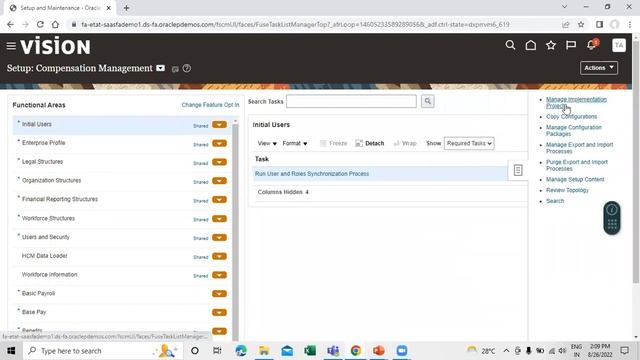Open Copy Configurations link
This screenshot has height=360, width=640.
tap(571, 116)
